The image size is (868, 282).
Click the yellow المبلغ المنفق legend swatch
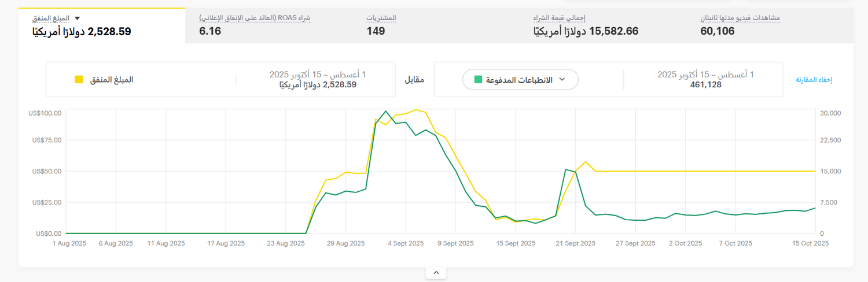click(79, 79)
